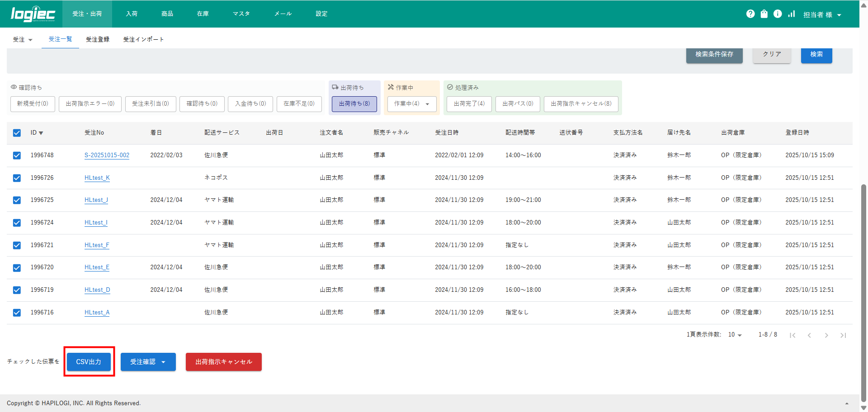
Task: Change rows per page from 10
Action: coord(735,335)
